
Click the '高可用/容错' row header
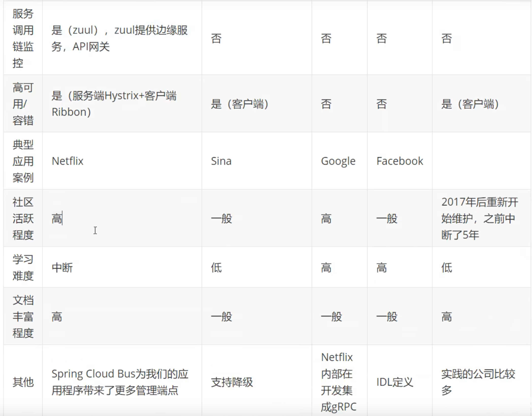tap(23, 104)
